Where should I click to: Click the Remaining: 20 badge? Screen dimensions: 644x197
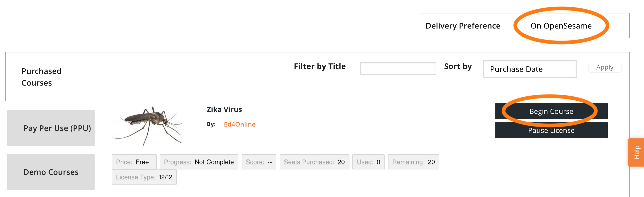[x=413, y=162]
